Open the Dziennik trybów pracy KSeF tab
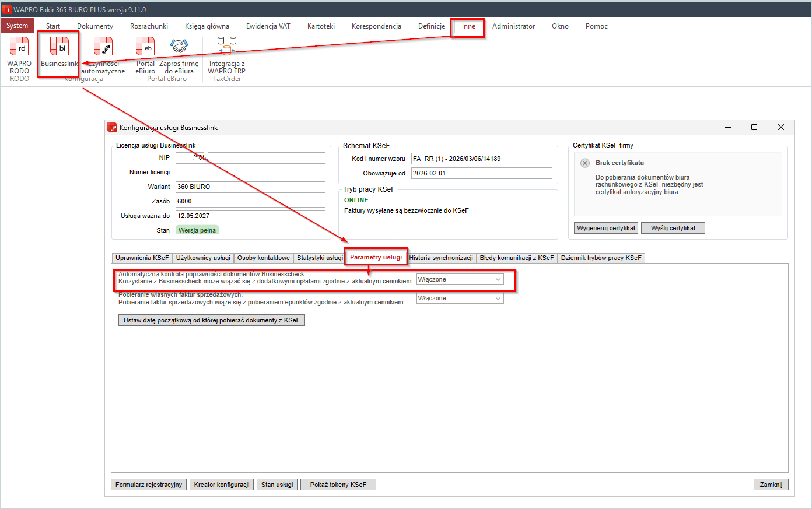 (x=601, y=258)
